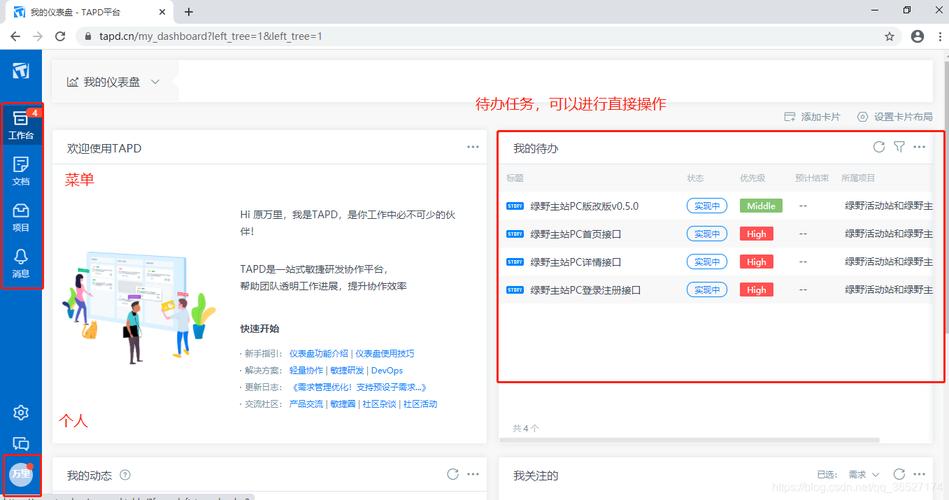Open the more options menu of 欢迎使用TAPD
The image size is (949, 500).
(473, 147)
